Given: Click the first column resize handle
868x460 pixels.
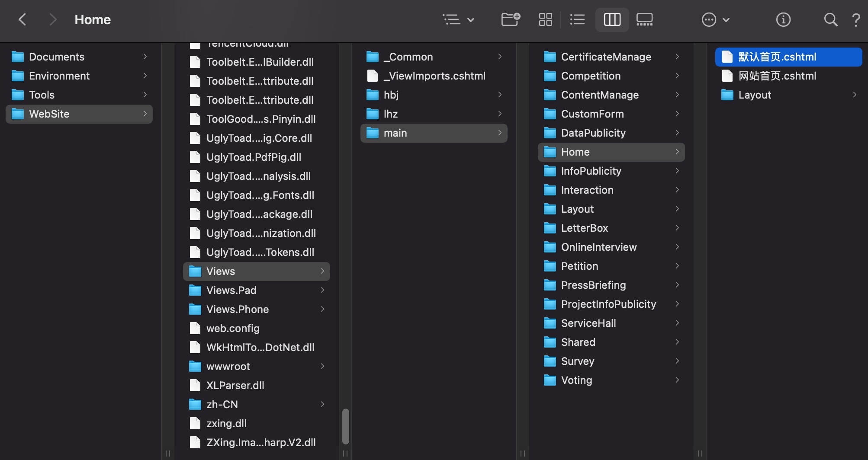Looking at the screenshot, I should pyautogui.click(x=168, y=453).
